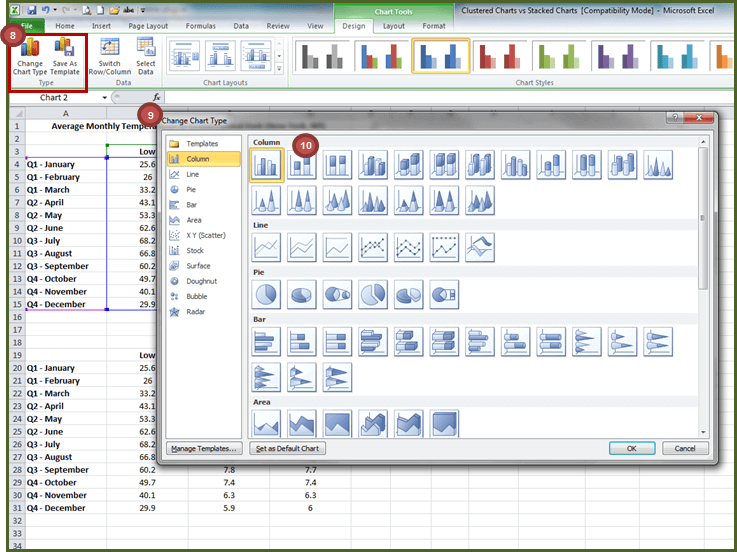The height and width of the screenshot is (552, 737).
Task: Choose Radar in chart category list
Action: point(196,311)
